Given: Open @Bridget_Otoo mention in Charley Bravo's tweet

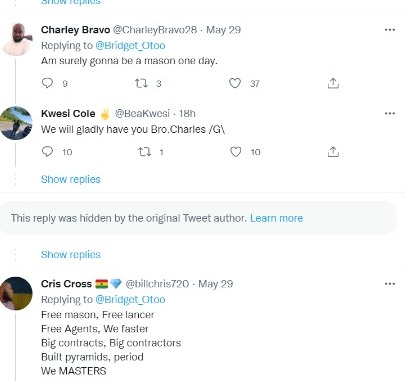Looking at the screenshot, I should [x=130, y=45].
